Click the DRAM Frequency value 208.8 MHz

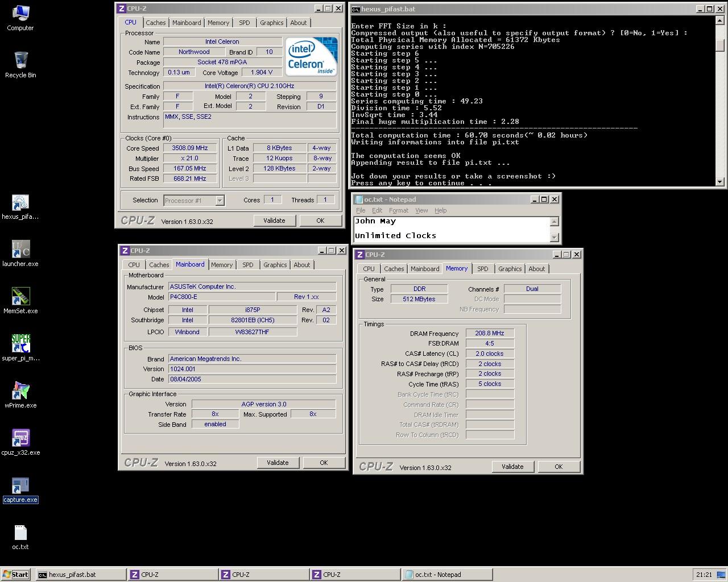[490, 333]
